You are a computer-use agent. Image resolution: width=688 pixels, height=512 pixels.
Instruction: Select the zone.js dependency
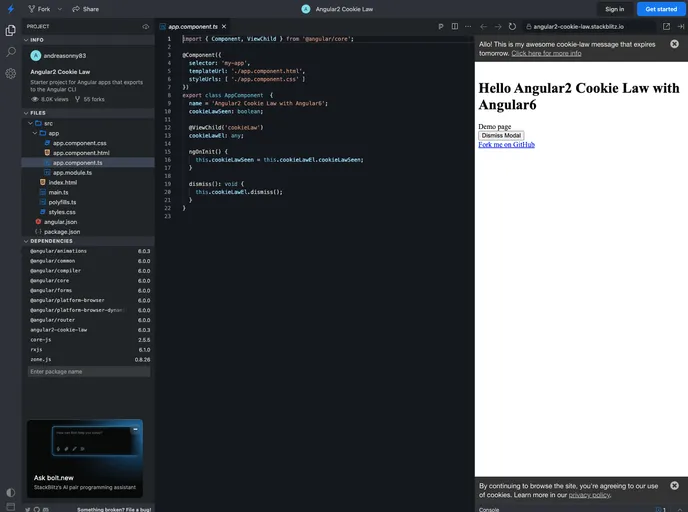coord(88,359)
